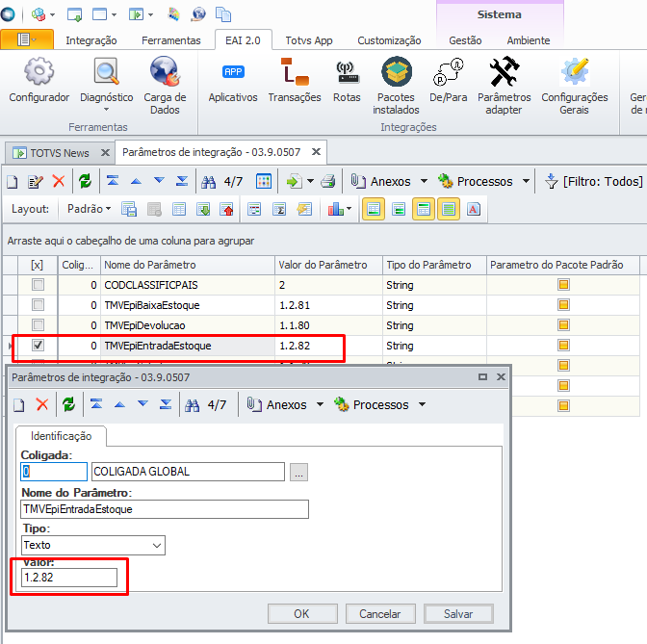Open Transações in the ribbon
647x644 pixels.
tap(295, 81)
